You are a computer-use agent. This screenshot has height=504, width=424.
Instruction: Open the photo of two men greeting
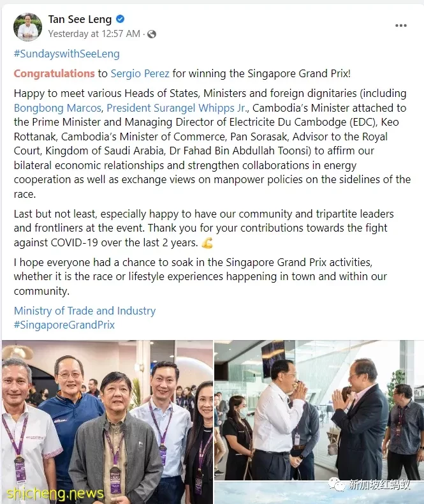click(319, 410)
